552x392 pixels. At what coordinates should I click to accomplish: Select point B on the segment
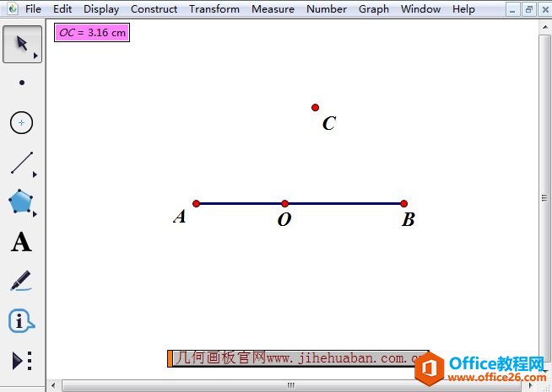[x=403, y=203]
